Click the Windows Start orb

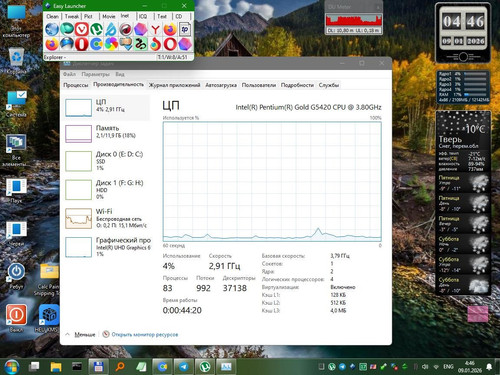[x=11, y=367]
